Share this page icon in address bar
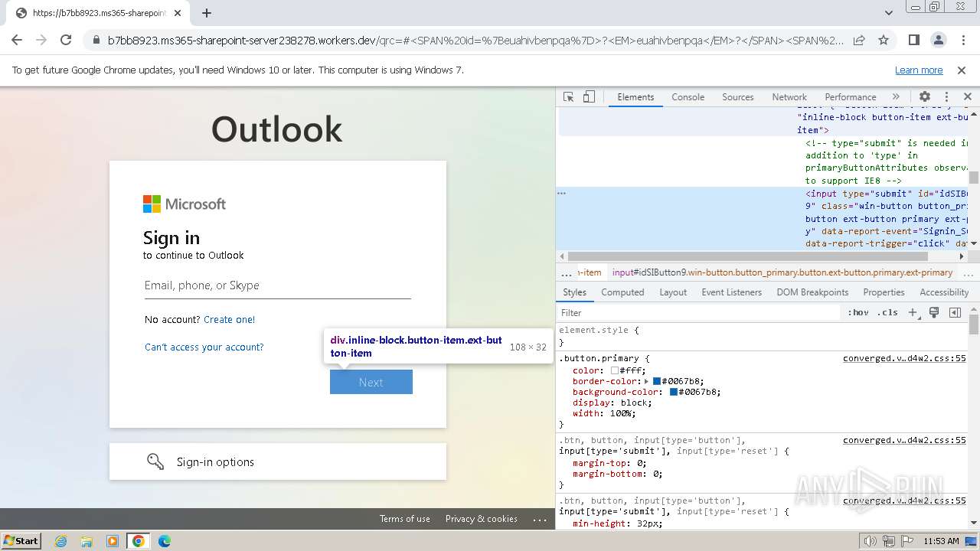 [x=859, y=40]
